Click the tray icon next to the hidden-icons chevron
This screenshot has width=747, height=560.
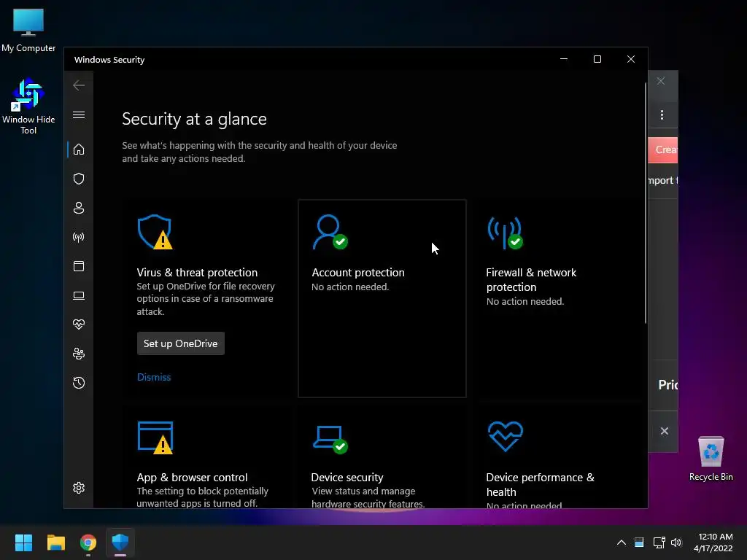(639, 542)
